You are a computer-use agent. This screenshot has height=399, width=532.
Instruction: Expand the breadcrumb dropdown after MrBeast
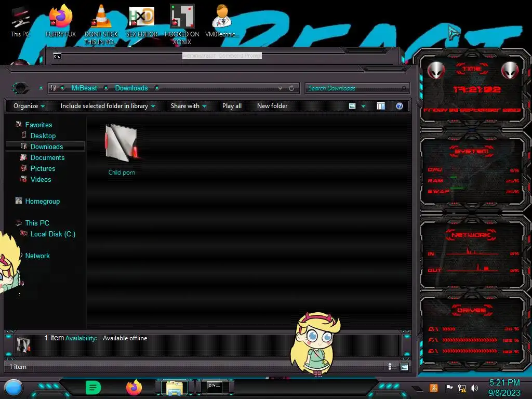(x=106, y=88)
